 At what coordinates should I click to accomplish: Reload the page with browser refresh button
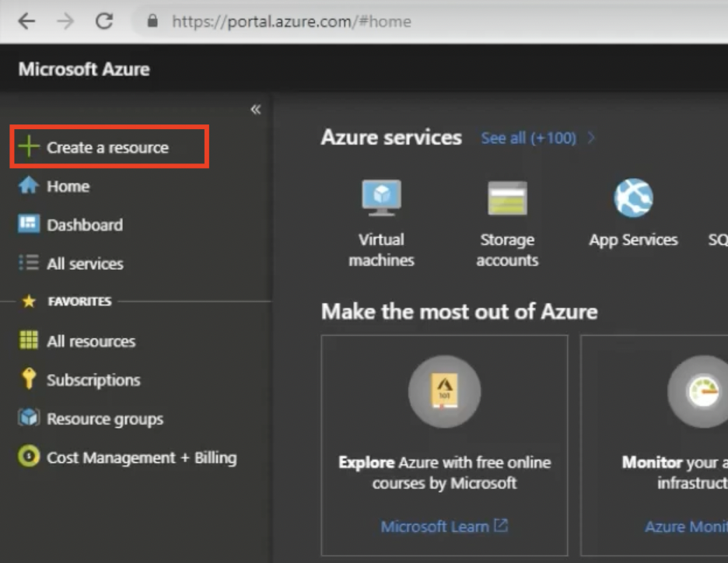[104, 21]
